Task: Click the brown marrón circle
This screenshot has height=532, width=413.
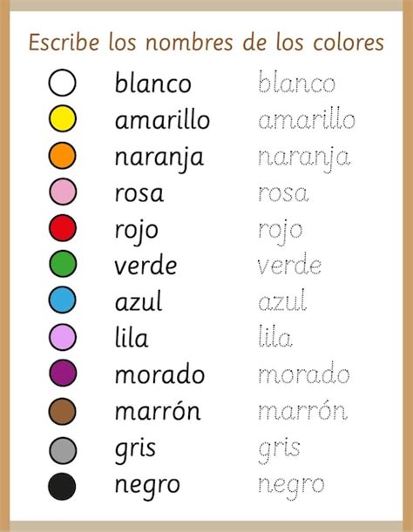Action: tap(62, 412)
